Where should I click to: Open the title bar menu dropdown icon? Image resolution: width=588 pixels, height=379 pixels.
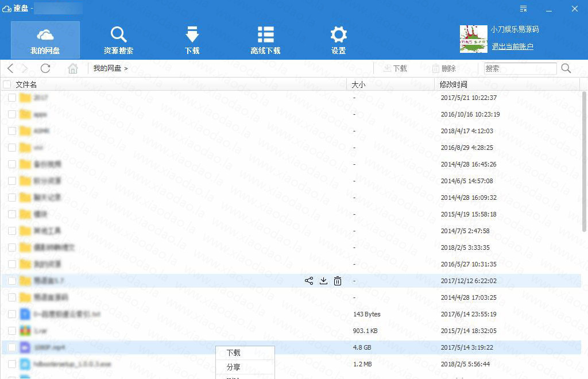[523, 8]
